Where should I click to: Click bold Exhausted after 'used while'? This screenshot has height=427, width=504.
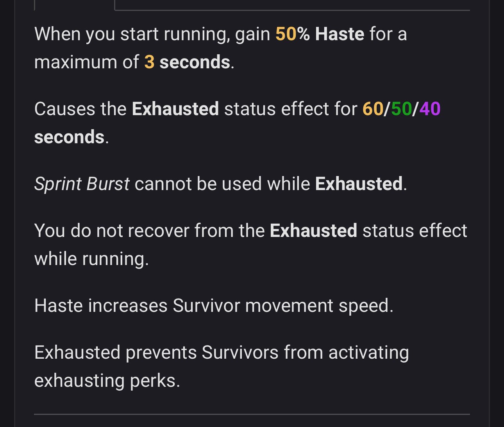tap(359, 184)
